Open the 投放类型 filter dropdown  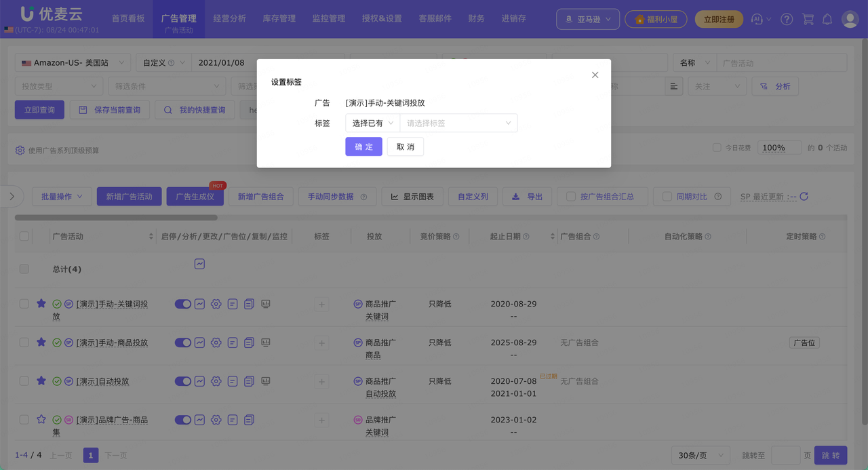[58, 87]
